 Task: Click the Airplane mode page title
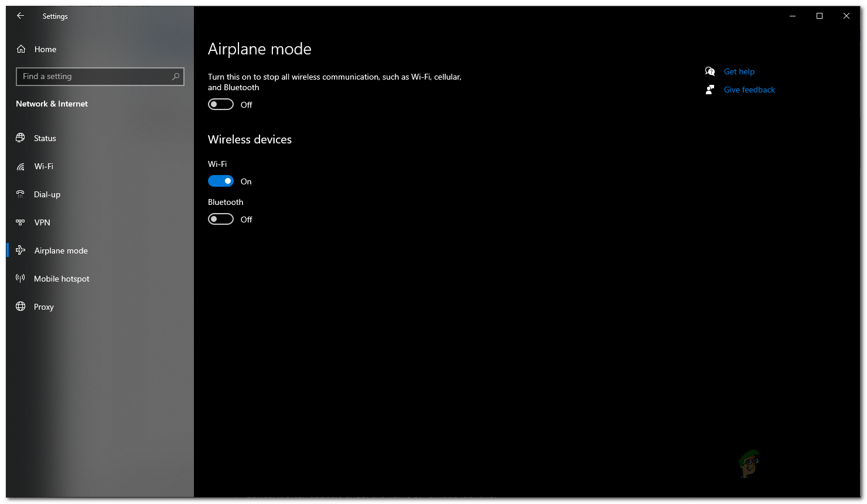[260, 49]
